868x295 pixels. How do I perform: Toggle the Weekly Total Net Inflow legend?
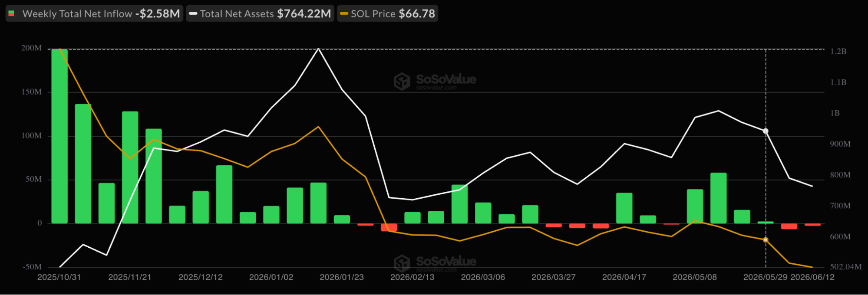(x=94, y=13)
